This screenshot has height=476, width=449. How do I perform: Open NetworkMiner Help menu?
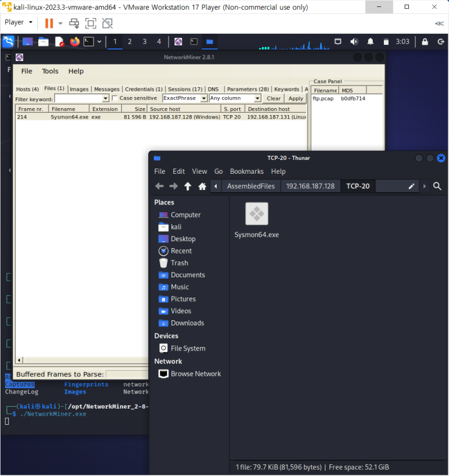[76, 71]
